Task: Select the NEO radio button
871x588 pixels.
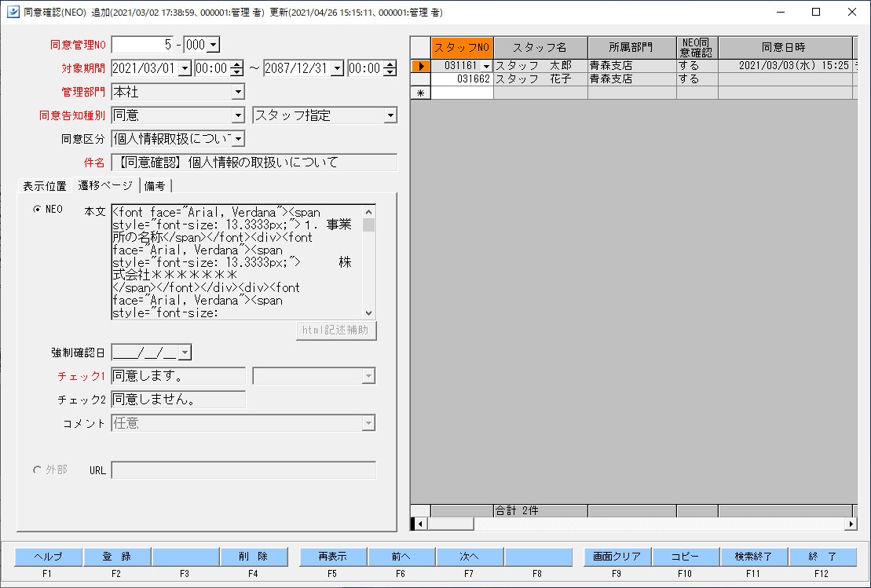Action: [37, 210]
